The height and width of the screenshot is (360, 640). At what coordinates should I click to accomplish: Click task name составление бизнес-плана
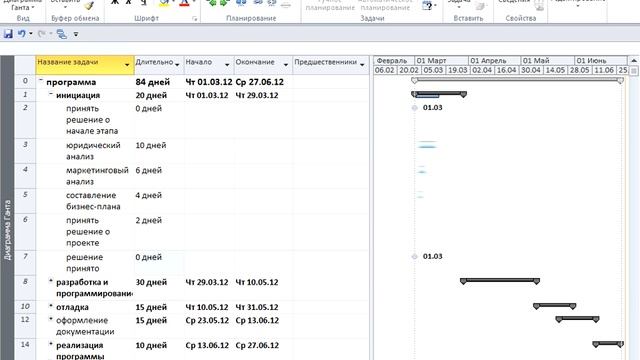93,201
